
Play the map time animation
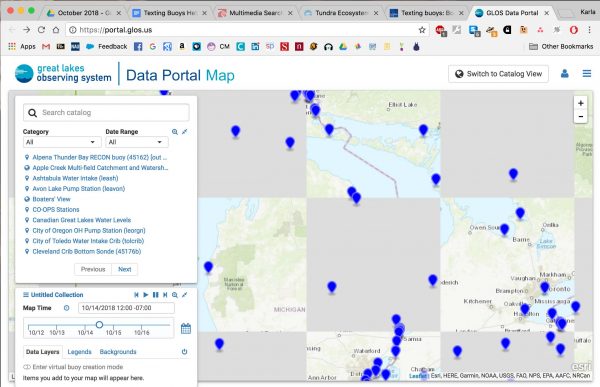[x=146, y=295]
